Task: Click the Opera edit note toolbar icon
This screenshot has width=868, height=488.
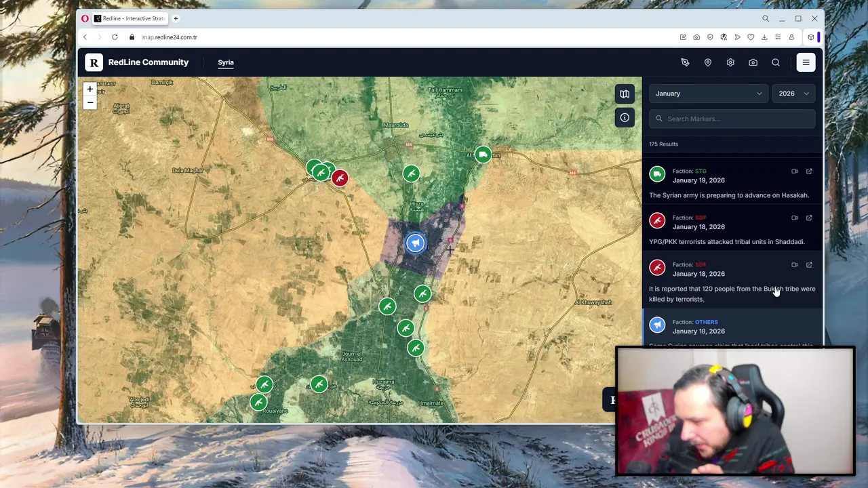Action: coord(683,37)
